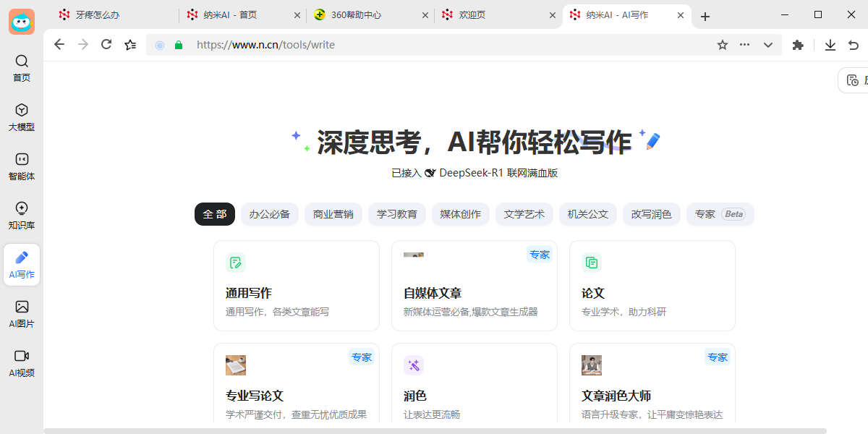This screenshot has height=434, width=868.
Task: Select the 机关公文 category filter
Action: [588, 214]
